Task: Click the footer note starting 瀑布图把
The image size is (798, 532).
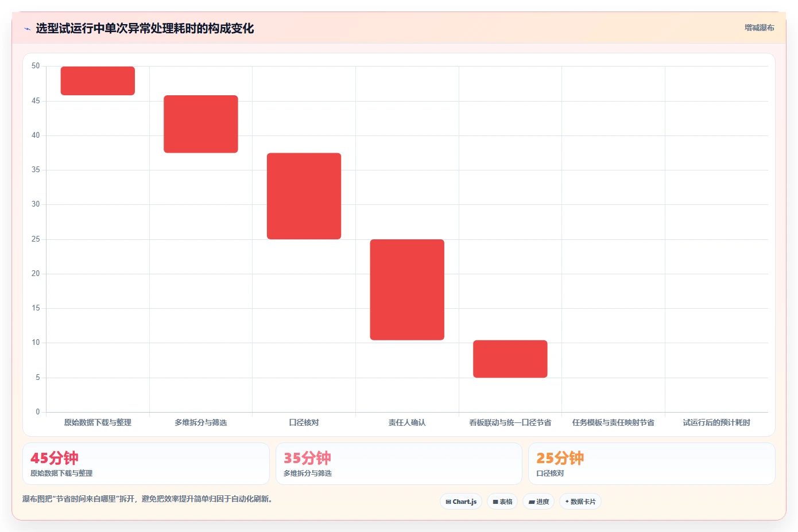Action: 148,499
